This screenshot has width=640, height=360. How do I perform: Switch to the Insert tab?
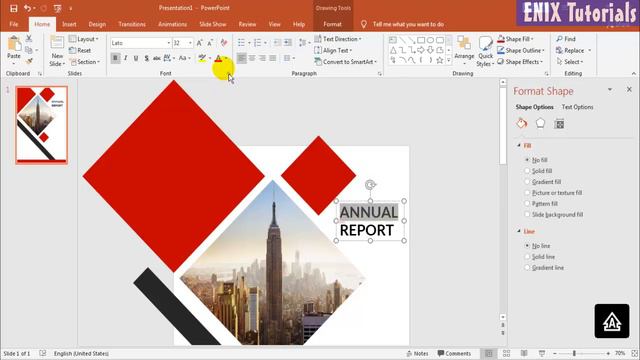[69, 24]
